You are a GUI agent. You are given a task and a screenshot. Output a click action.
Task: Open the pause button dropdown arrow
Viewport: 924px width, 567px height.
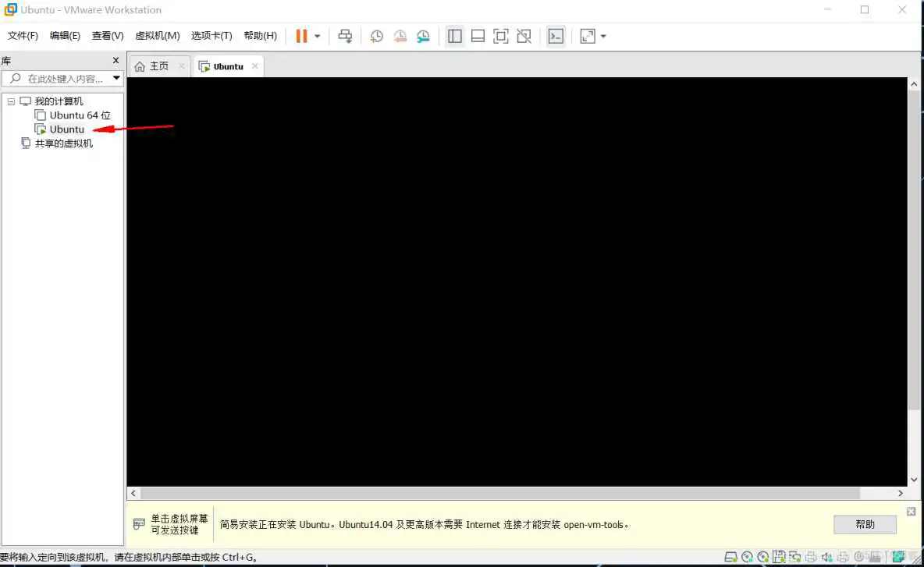point(317,36)
